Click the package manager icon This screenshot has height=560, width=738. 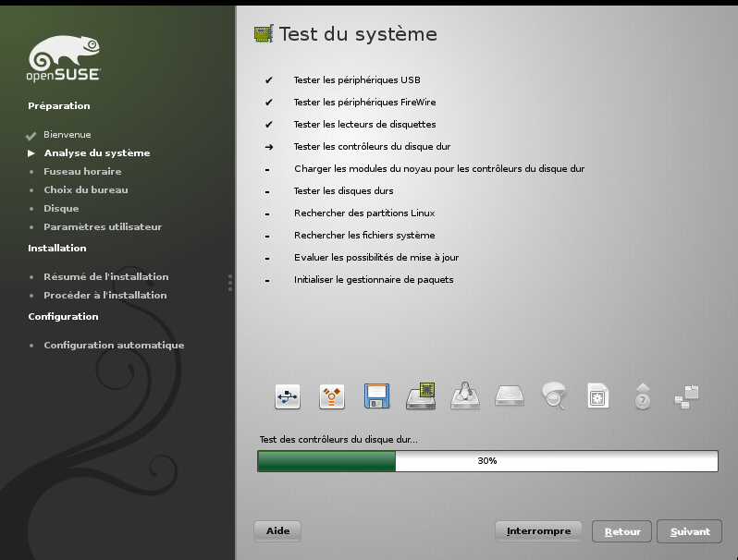tap(687, 396)
